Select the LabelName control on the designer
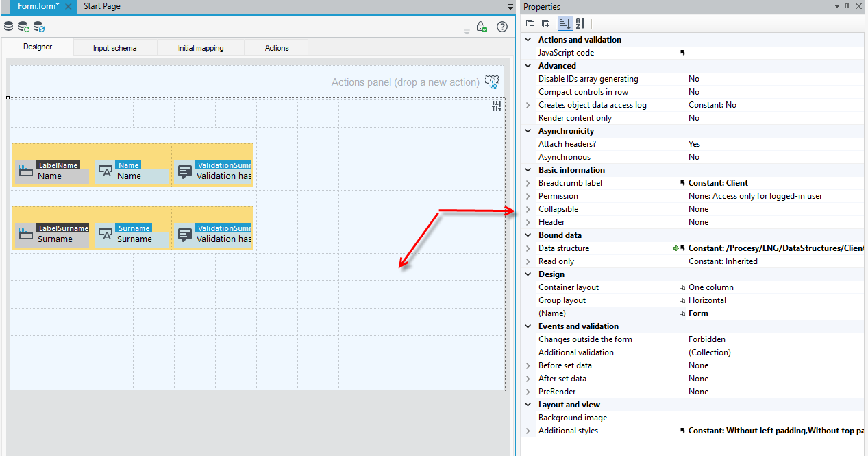 point(52,171)
